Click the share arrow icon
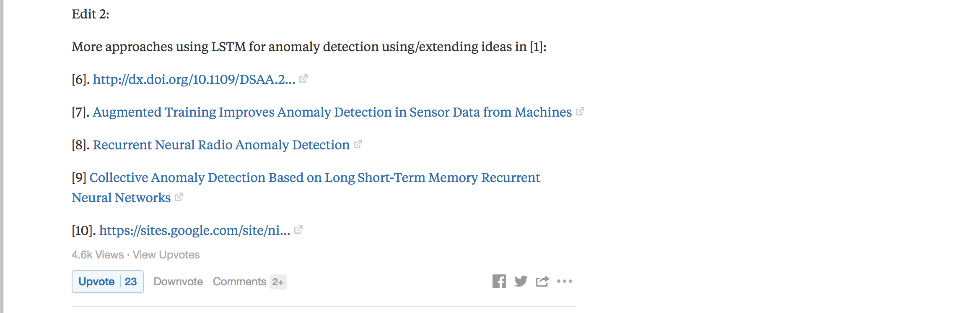Viewport: 980px width, 313px height. [x=542, y=281]
